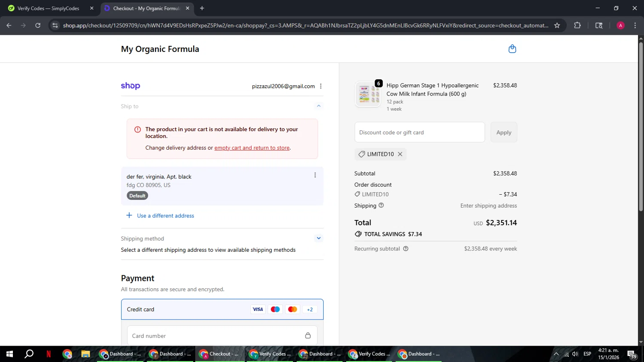Switch to the Checkout taskbar window
The height and width of the screenshot is (362, 644).
coord(220,354)
